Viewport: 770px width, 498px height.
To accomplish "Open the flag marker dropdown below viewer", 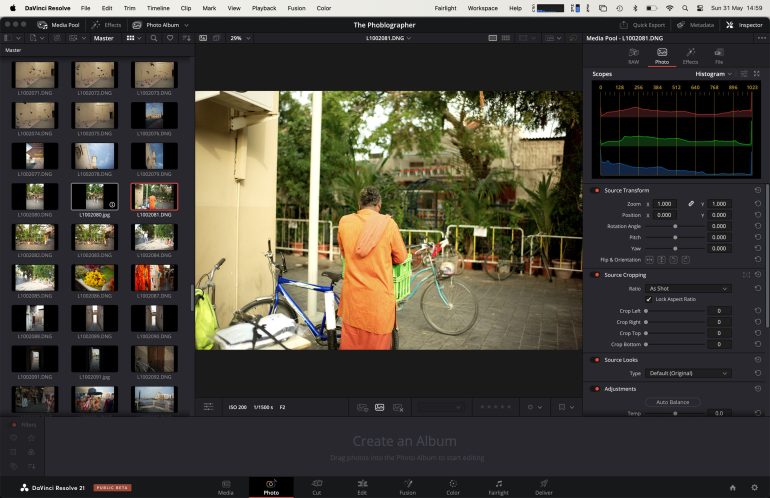I will coord(566,407).
